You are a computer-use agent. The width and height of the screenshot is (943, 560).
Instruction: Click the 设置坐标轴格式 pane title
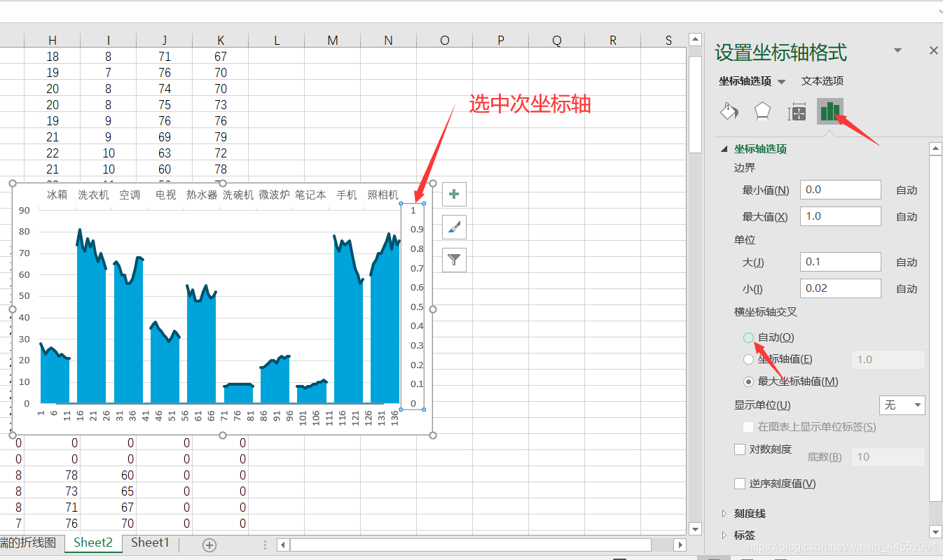780,52
